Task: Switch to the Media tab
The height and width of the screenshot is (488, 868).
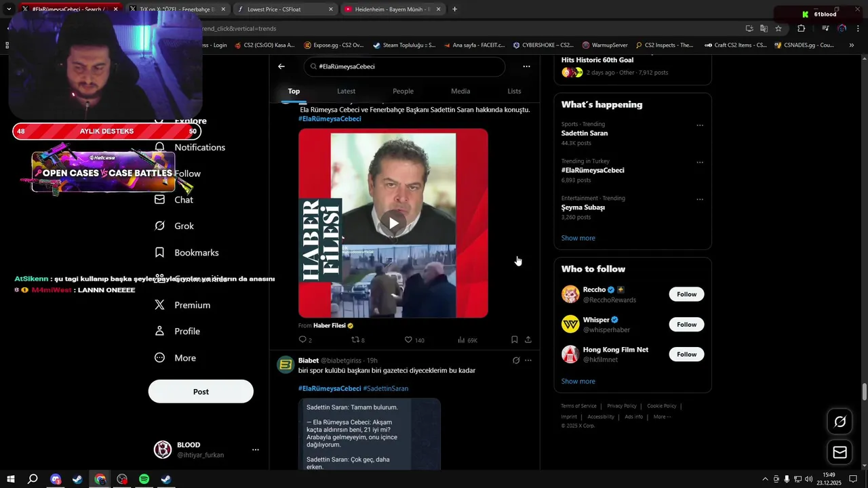Action: click(460, 91)
